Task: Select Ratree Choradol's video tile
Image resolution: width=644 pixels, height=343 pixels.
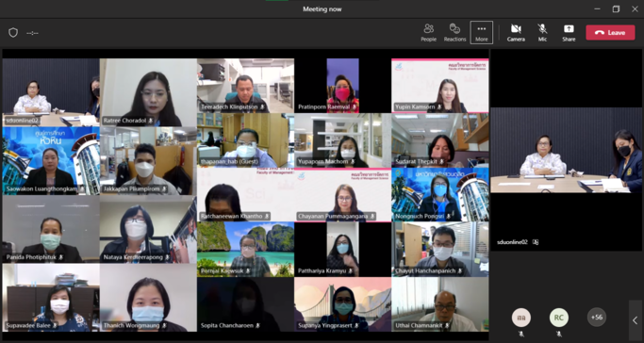Action: [148, 92]
